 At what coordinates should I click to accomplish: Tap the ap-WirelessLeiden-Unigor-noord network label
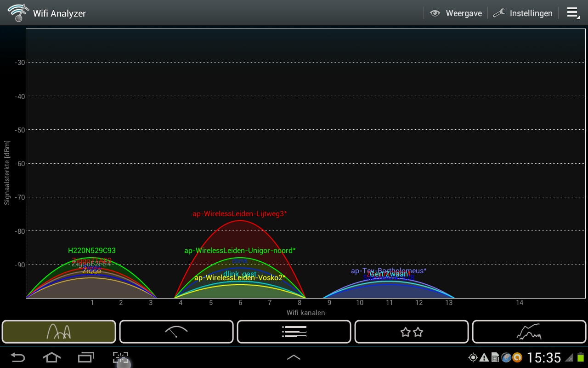[x=239, y=251]
